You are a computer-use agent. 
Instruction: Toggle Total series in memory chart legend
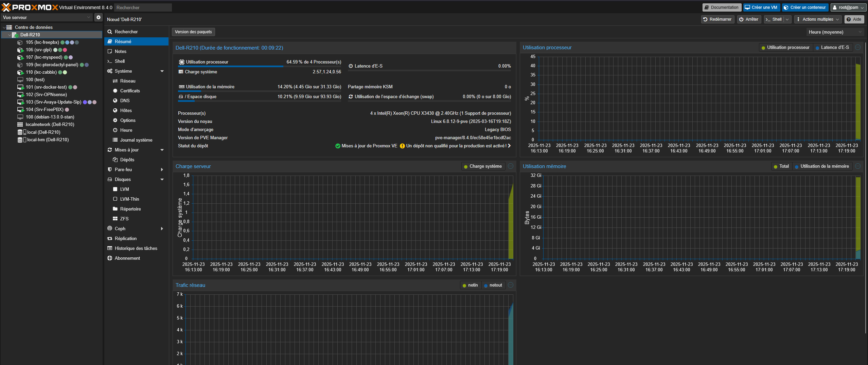(781, 166)
